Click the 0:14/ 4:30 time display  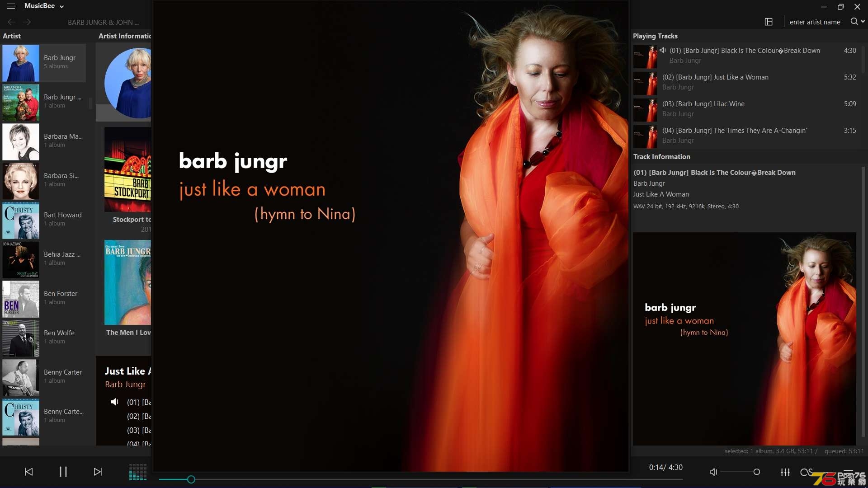(x=665, y=467)
